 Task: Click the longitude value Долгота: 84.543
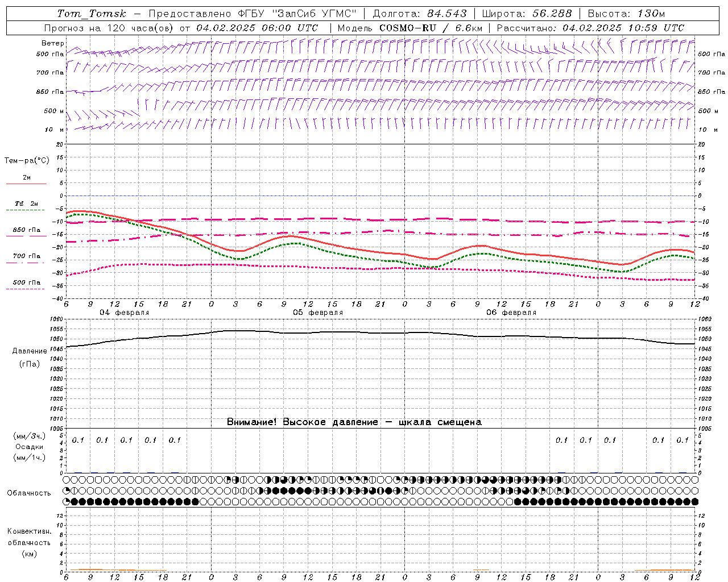pos(420,14)
